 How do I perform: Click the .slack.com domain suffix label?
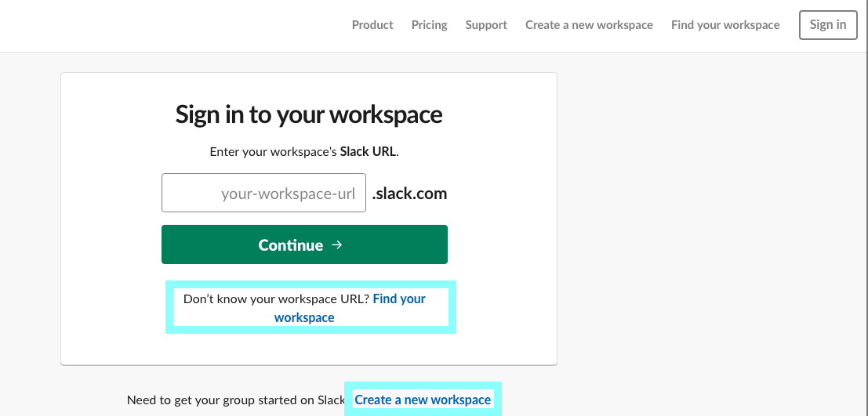(409, 194)
